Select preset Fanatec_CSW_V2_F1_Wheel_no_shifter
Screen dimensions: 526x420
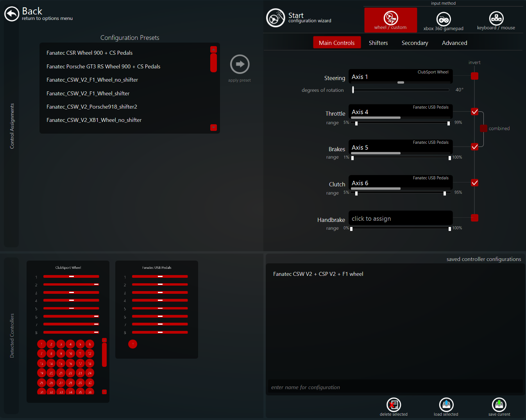(92, 80)
